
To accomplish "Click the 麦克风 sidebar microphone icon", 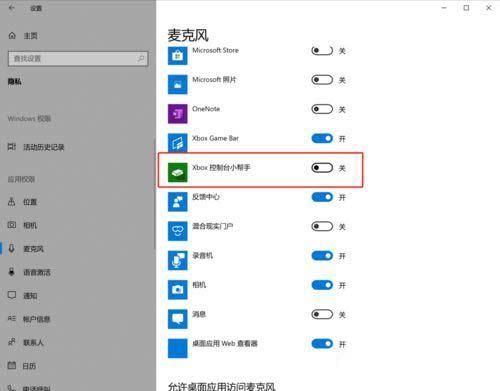I will [x=12, y=248].
